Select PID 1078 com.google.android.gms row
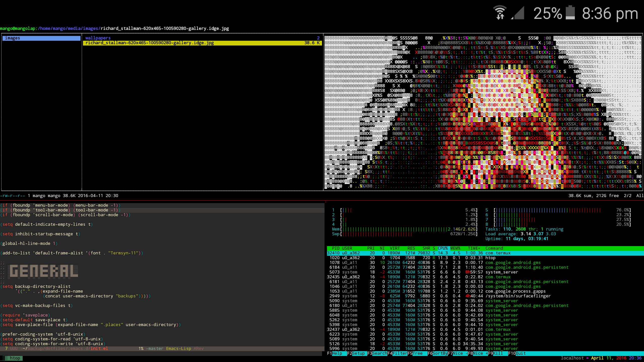The height and width of the screenshot is (362, 644). tap(486, 262)
